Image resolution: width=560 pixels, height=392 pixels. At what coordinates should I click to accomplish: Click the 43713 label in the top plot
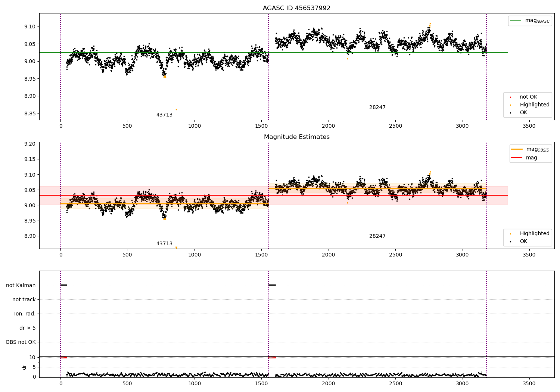[164, 115]
